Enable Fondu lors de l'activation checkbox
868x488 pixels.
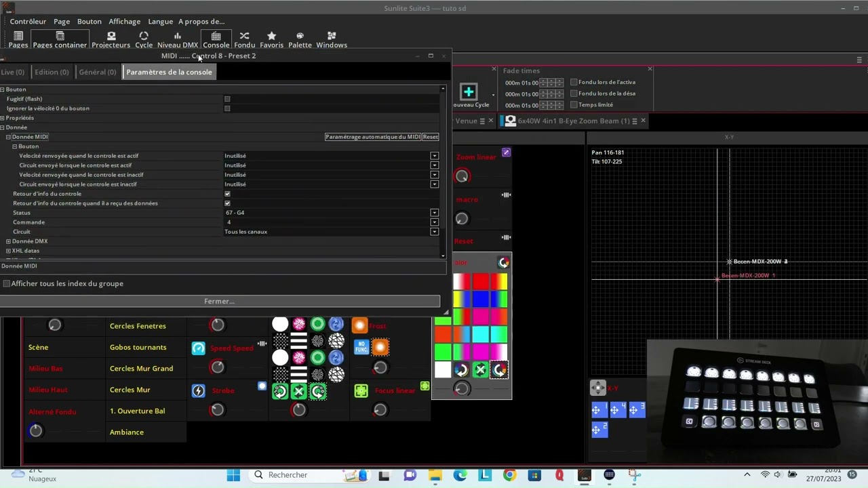(574, 82)
